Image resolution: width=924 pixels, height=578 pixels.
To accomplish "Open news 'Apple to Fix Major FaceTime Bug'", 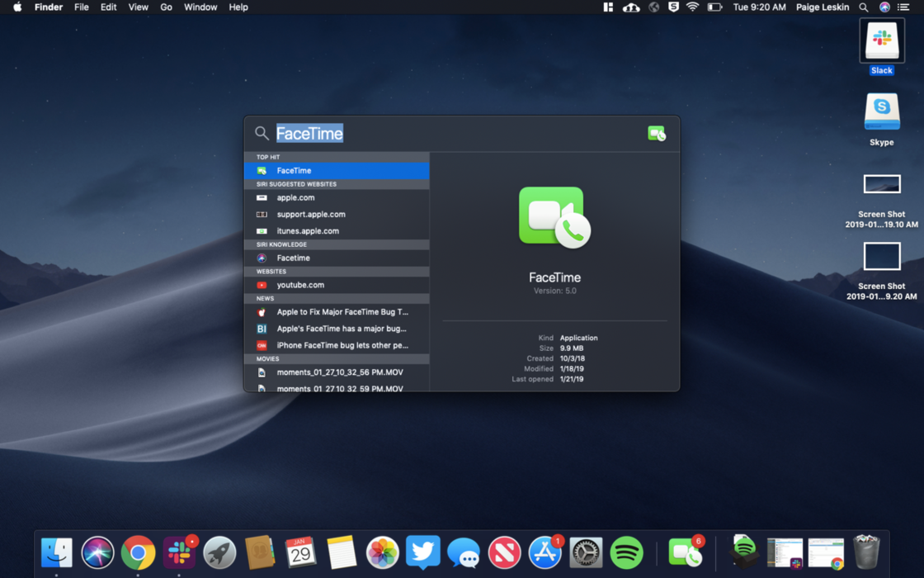I will coord(337,312).
